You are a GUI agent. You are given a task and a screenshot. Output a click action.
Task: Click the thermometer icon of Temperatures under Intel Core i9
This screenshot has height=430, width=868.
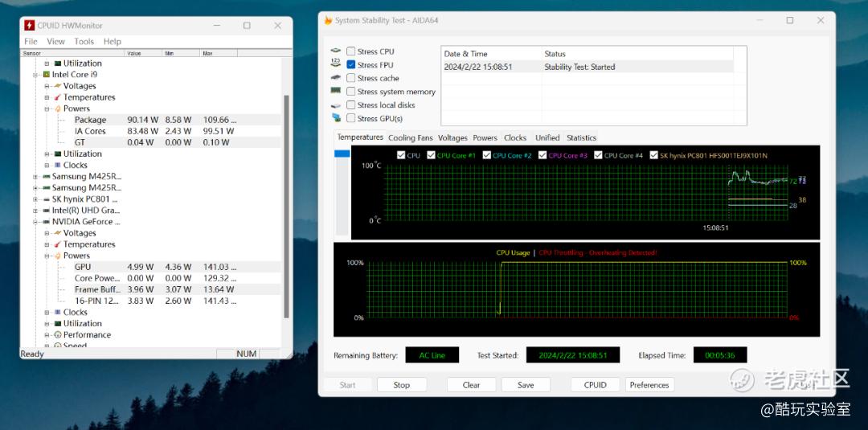pos(58,96)
